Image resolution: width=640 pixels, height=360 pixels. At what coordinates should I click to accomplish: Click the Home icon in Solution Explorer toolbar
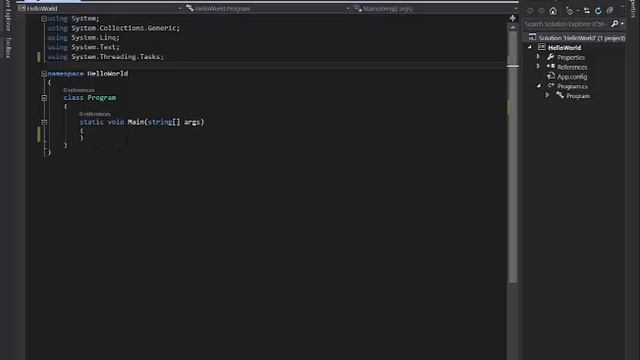pos(553,11)
